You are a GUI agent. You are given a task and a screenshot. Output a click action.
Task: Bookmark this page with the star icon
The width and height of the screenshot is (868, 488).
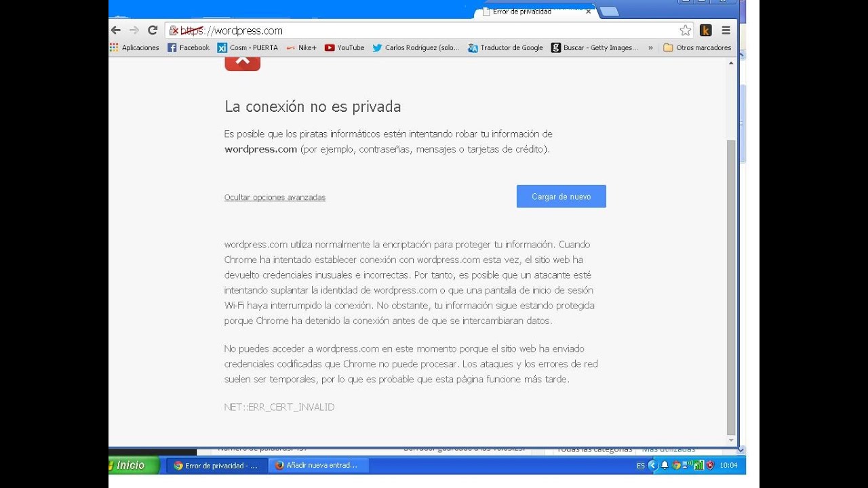[686, 30]
